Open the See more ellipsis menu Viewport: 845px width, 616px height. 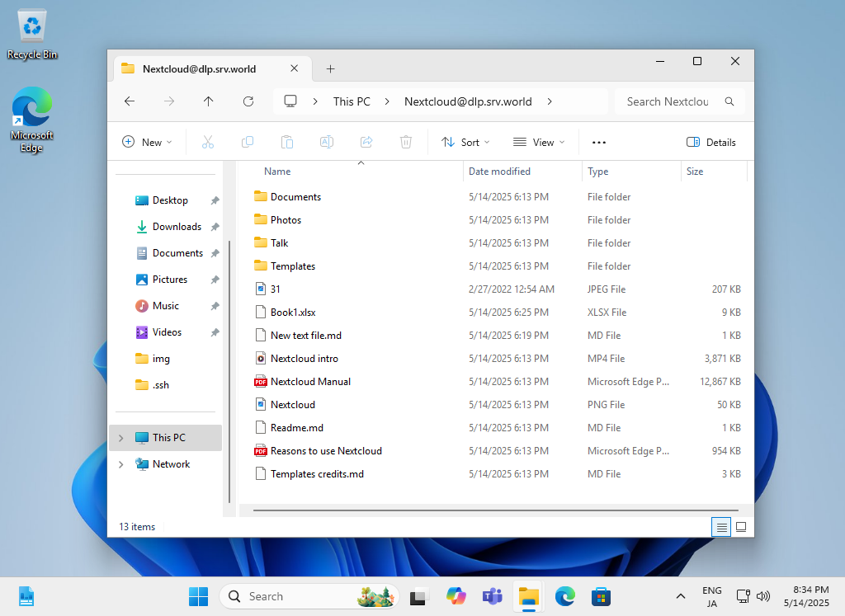click(x=599, y=142)
